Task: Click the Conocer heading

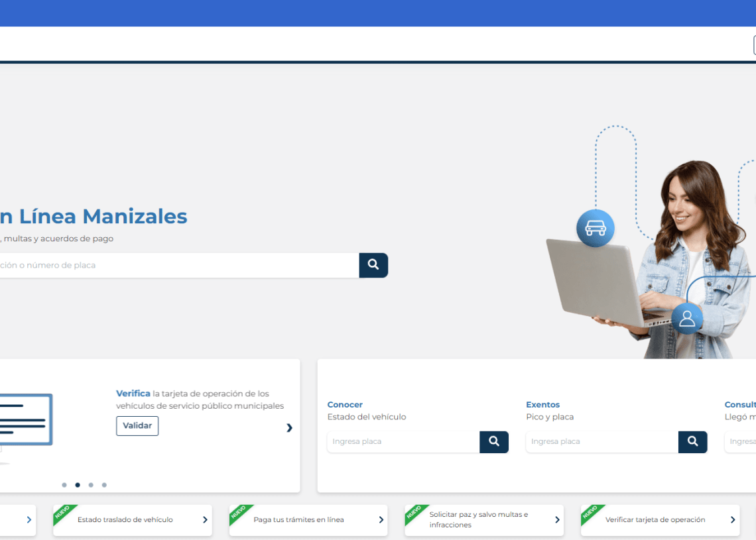Action: click(346, 405)
